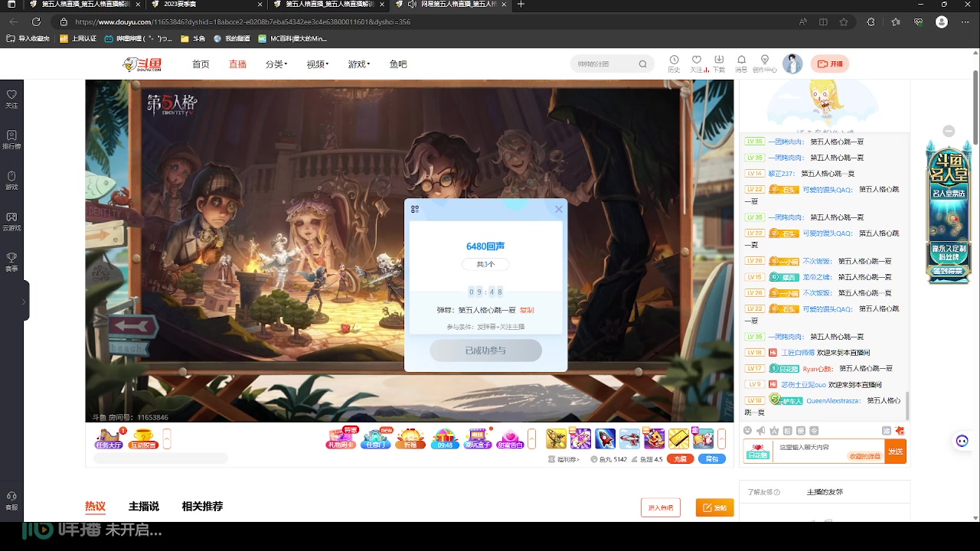Open the 祈福 blessing icon
This screenshot has height=551, width=980.
[x=410, y=439]
